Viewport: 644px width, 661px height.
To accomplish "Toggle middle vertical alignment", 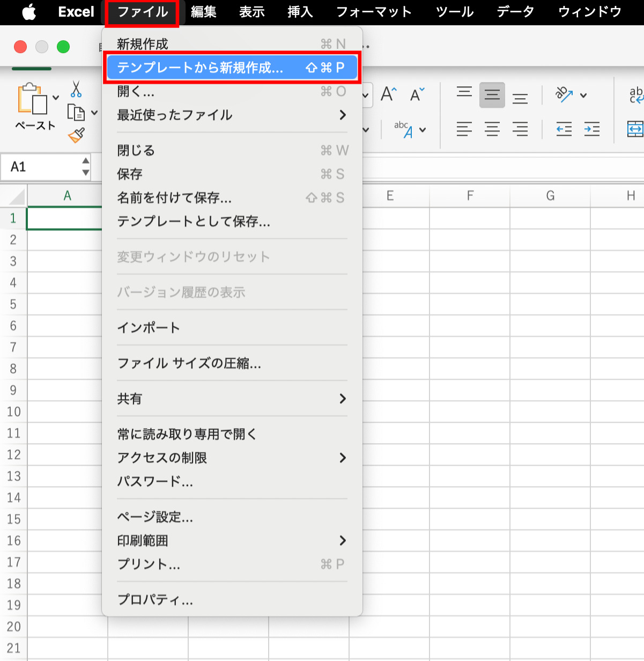I will tap(492, 95).
